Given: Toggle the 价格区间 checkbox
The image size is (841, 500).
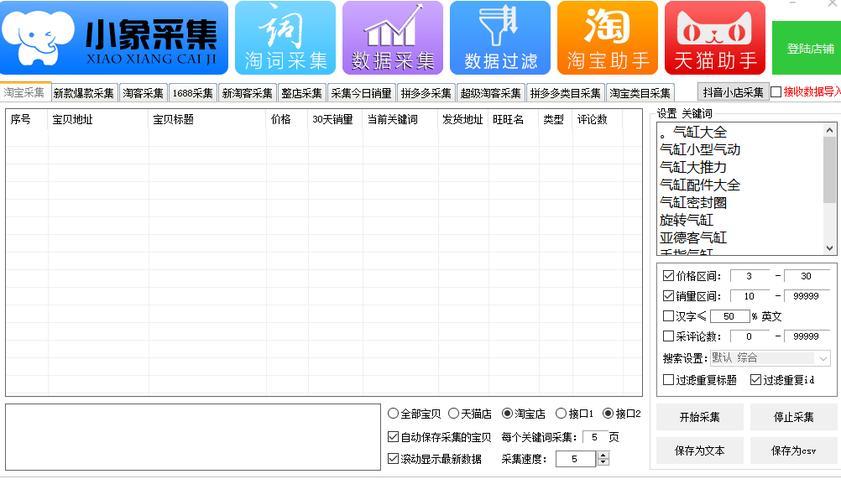Looking at the screenshot, I should click(668, 276).
